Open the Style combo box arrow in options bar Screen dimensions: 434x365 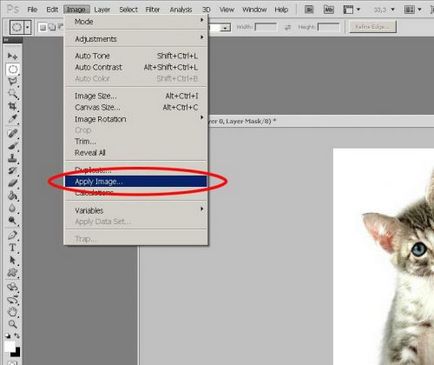click(226, 28)
